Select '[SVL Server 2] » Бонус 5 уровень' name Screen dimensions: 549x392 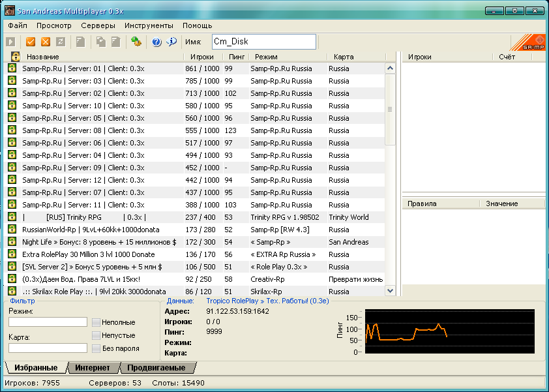pyautogui.click(x=92, y=267)
